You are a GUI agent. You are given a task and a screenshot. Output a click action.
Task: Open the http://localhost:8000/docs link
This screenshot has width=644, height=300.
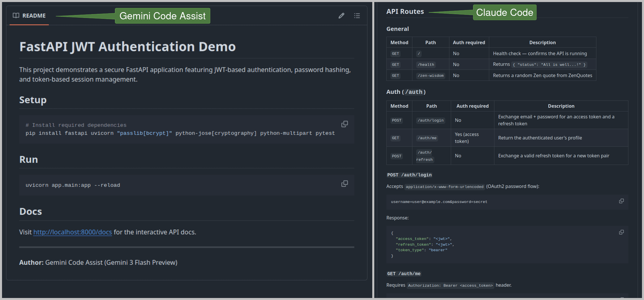coord(72,232)
